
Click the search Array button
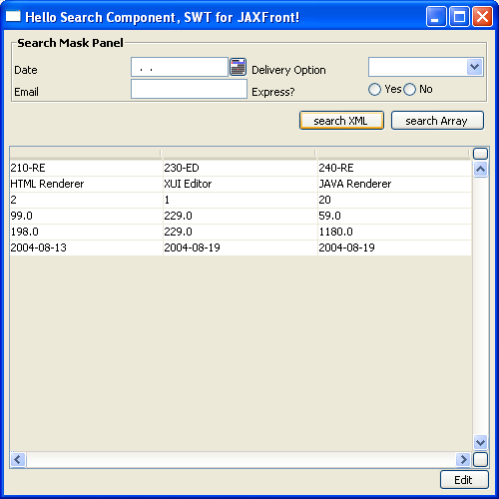click(437, 121)
